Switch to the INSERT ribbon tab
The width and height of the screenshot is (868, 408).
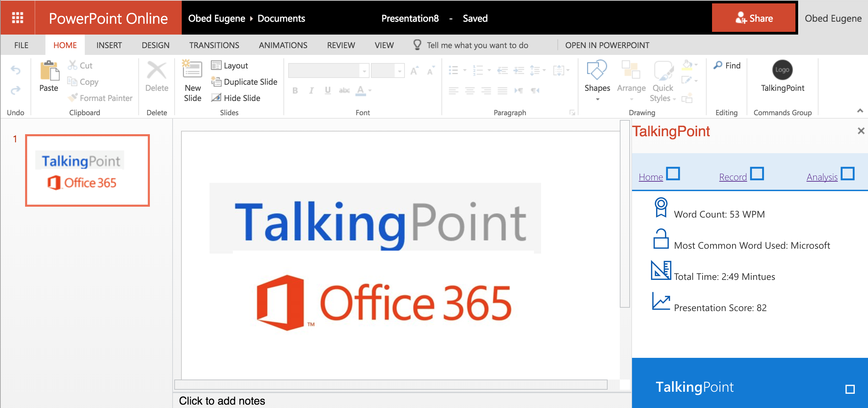pos(109,45)
